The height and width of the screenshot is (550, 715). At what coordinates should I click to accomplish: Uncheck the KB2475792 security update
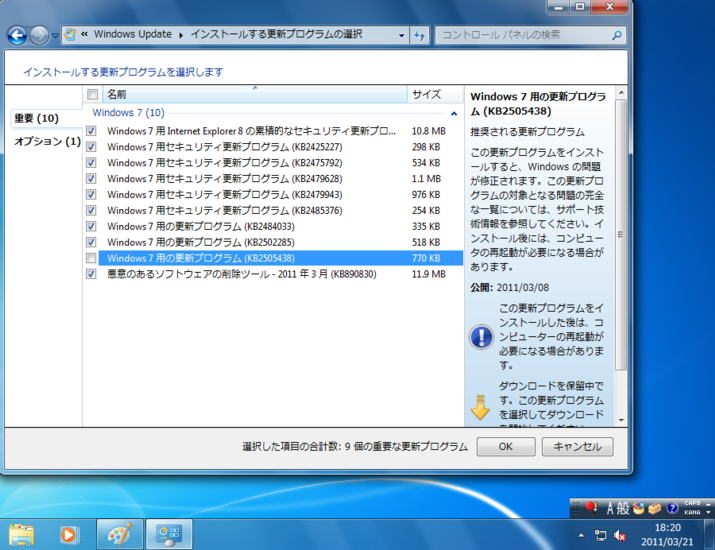click(x=91, y=163)
